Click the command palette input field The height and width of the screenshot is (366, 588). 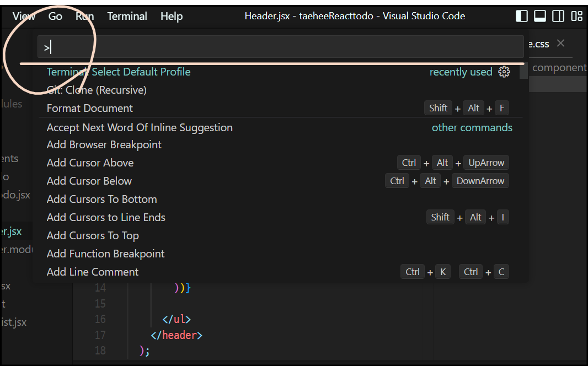tap(281, 47)
